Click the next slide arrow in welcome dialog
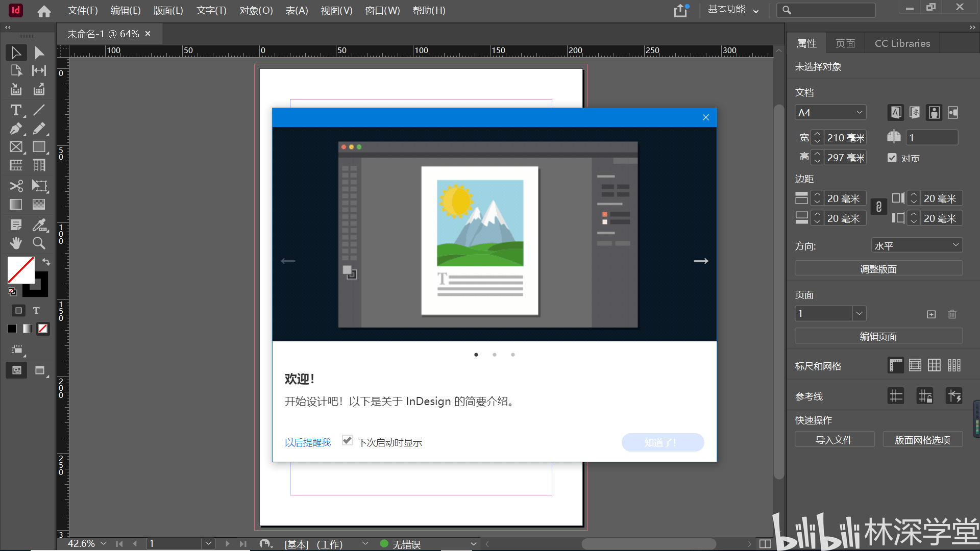Viewport: 980px width, 551px height. point(701,261)
